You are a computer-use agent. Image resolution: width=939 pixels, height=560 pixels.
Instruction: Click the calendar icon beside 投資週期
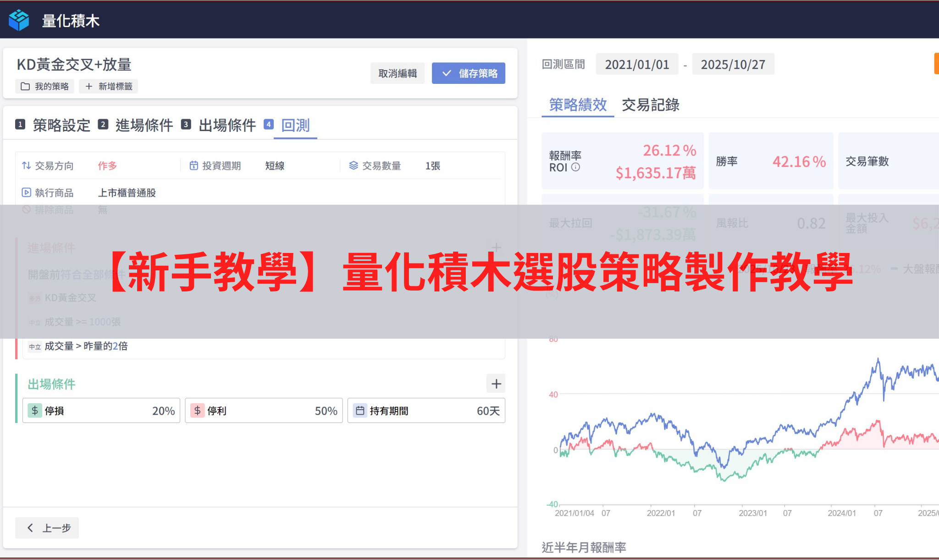(194, 166)
